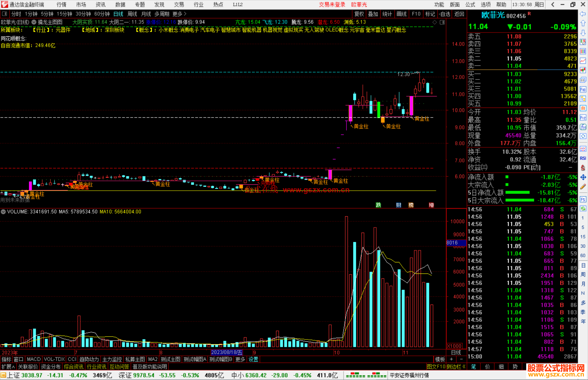588x380 pixels.
Task: Click the blue left arrow sidebar icon
Action: click(583, 14)
